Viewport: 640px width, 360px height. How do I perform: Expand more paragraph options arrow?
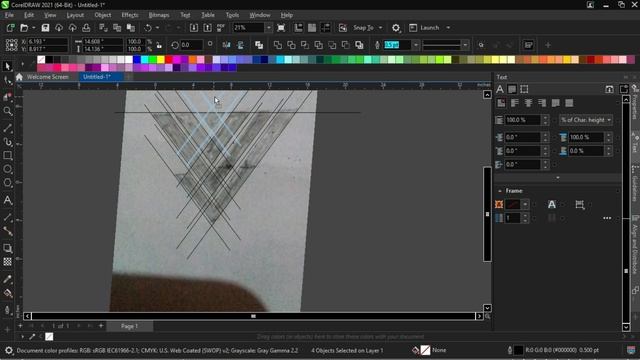558,178
